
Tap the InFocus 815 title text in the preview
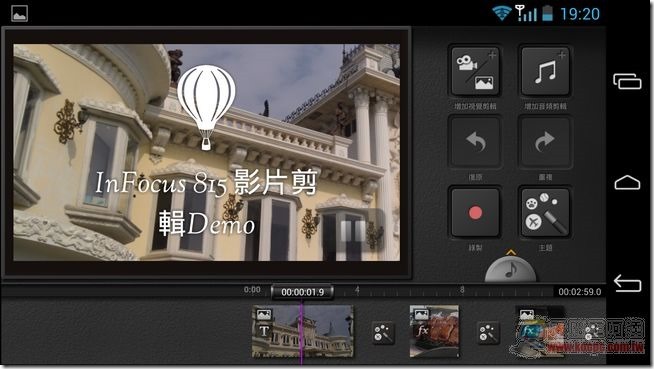tap(206, 203)
